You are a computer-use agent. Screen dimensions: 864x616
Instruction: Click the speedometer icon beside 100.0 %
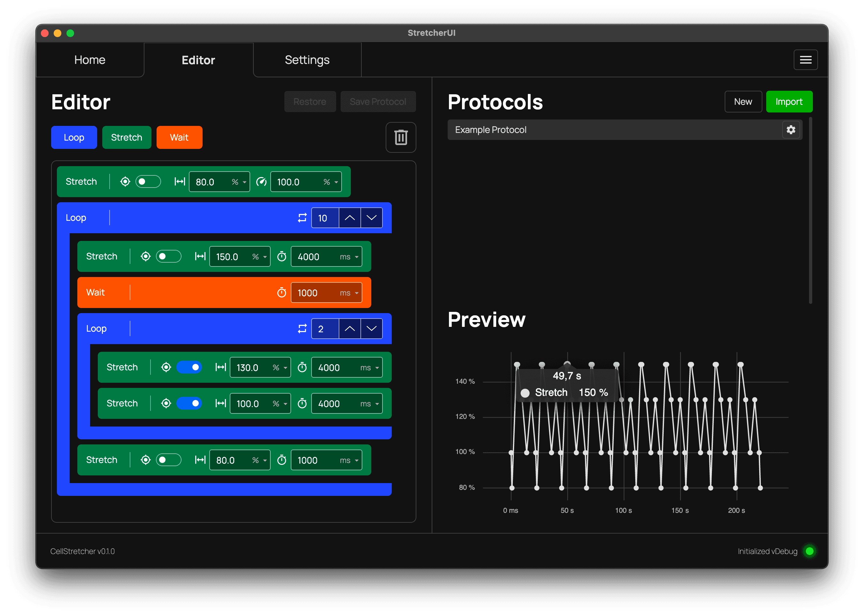[x=261, y=182]
